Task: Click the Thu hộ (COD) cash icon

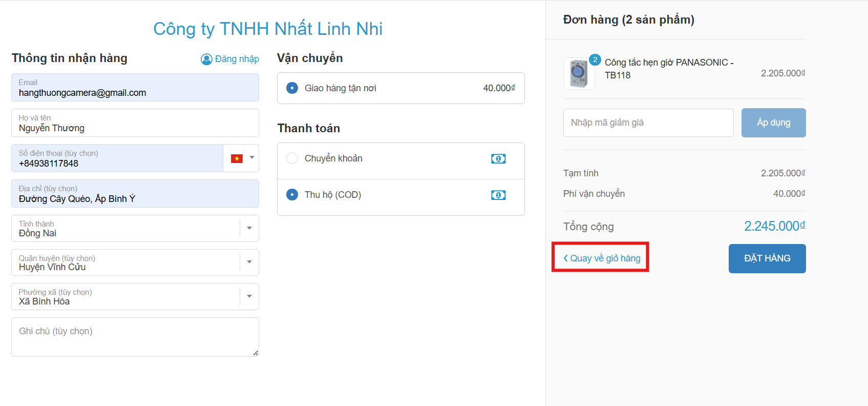Action: pyautogui.click(x=498, y=195)
